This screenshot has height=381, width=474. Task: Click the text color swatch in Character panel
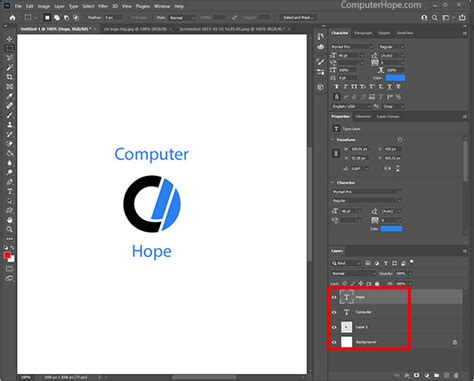(395, 78)
